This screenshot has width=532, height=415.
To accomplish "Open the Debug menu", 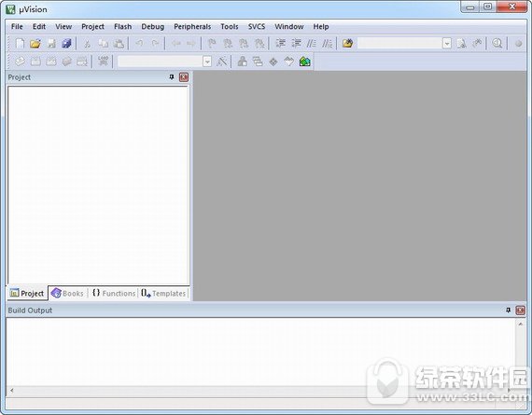I will click(x=153, y=26).
